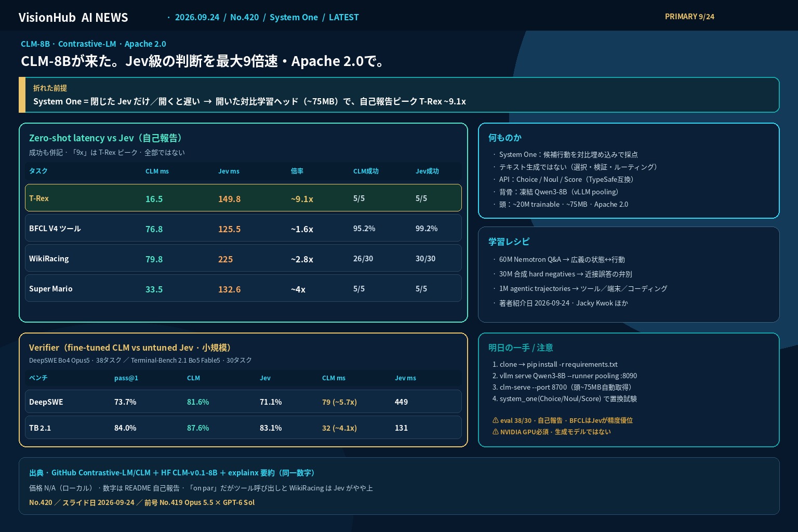Click the warning icon before eval 38/30
This screenshot has height=532, width=798.
click(495, 420)
